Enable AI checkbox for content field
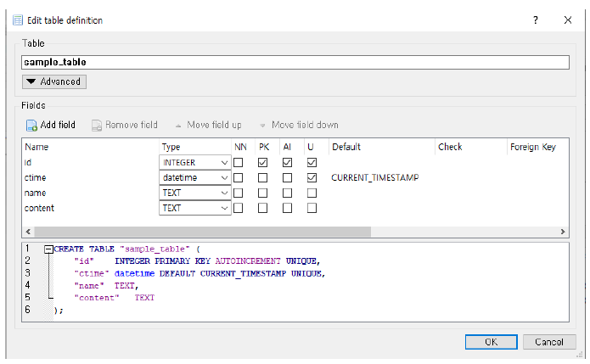The image size is (590, 364). pos(287,208)
